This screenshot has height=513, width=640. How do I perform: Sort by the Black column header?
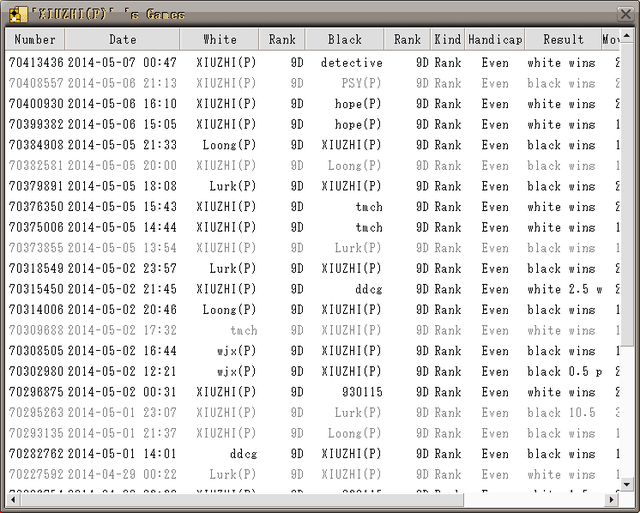point(344,40)
